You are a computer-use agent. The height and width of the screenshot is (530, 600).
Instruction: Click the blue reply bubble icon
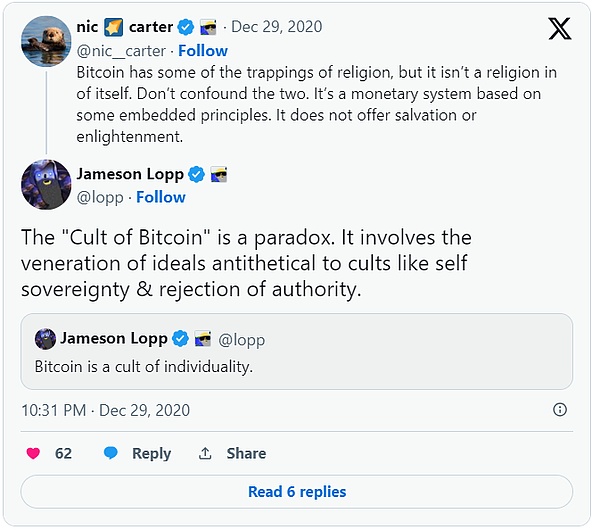point(112,453)
